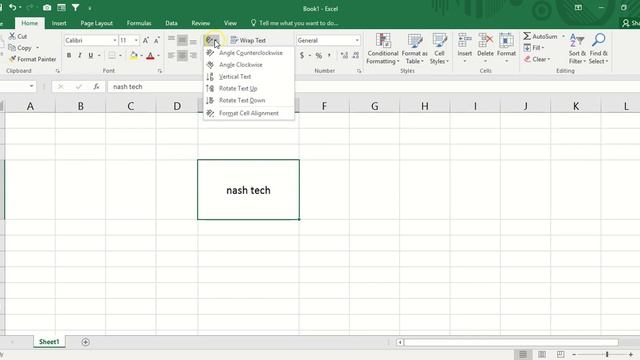Click the Copy icon
This screenshot has height=360, width=640.
click(x=12, y=48)
